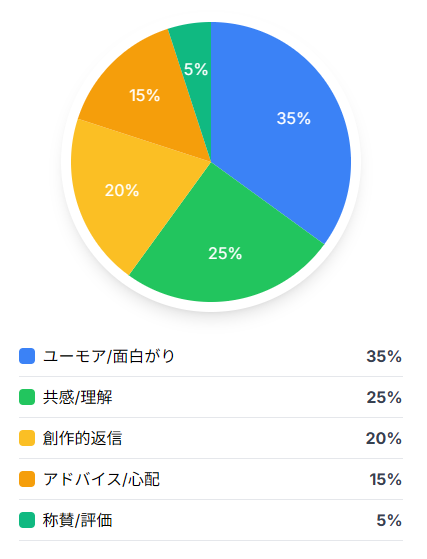Select the ユーモア/面白がり legend label
Image resolution: width=427 pixels, height=559 pixels.
click(x=109, y=356)
